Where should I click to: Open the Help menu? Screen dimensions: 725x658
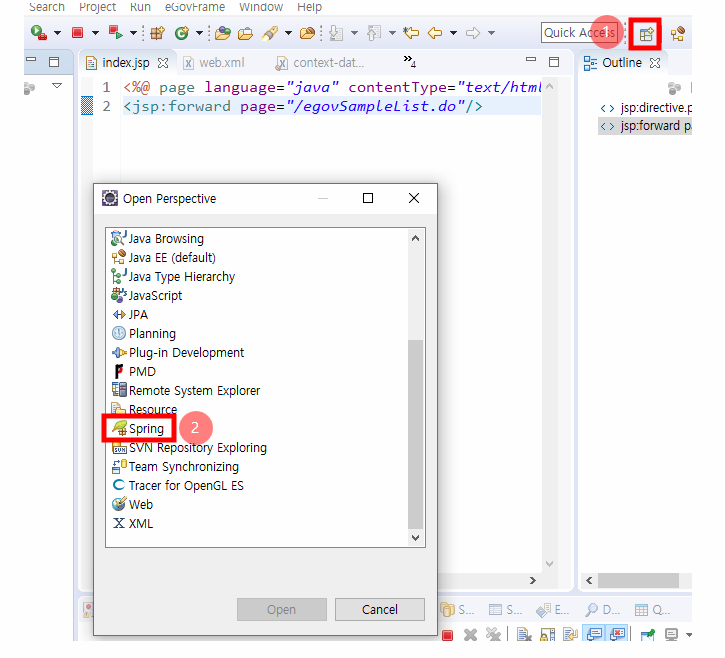[x=309, y=7]
